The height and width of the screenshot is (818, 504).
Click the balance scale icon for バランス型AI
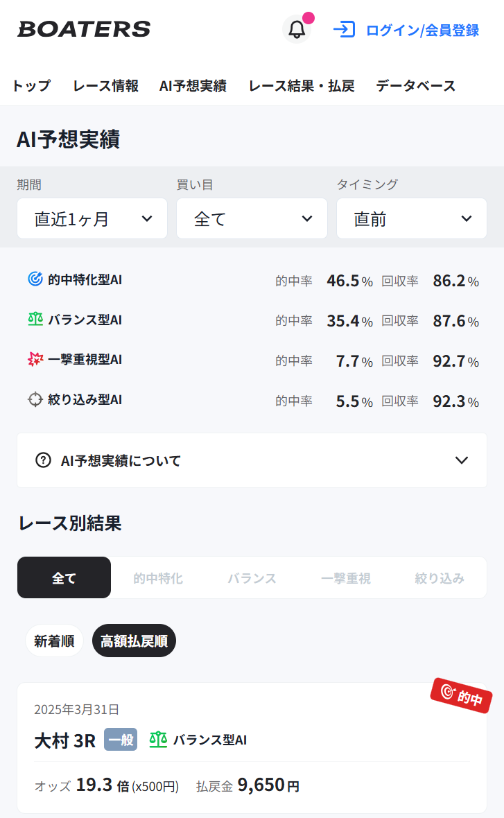35,320
